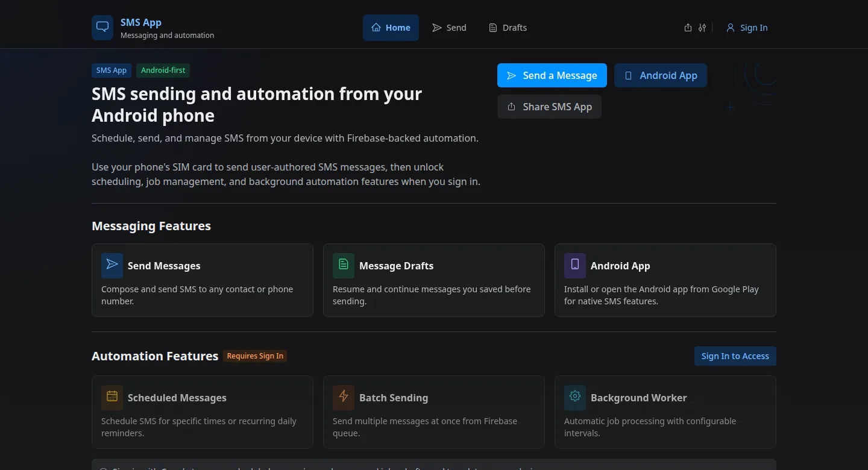Open the Send Messages feature card title
This screenshot has height=470, width=868.
tap(164, 266)
